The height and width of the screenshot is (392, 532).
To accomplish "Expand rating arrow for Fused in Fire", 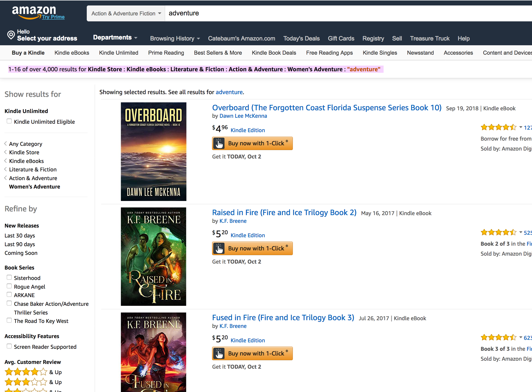I will pyautogui.click(x=521, y=337).
